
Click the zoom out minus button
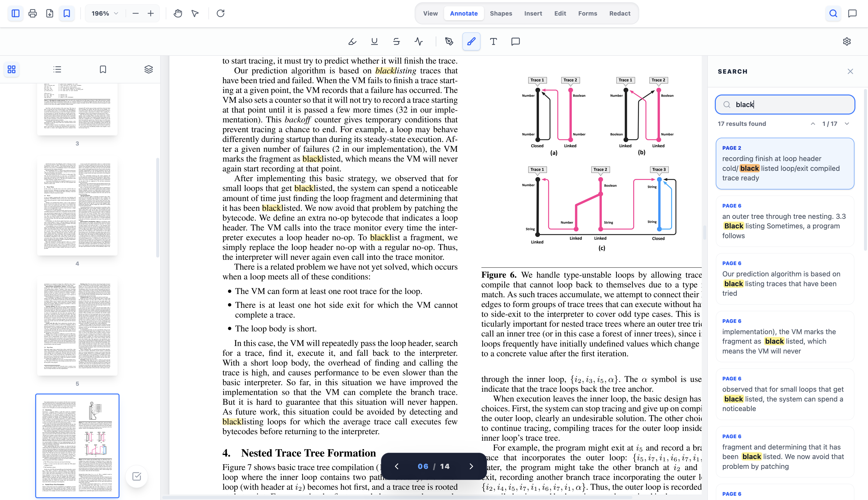click(136, 13)
